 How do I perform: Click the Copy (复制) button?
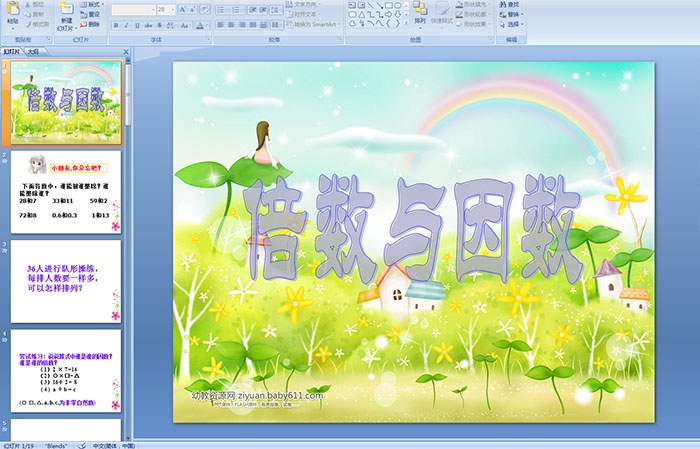(x=34, y=14)
